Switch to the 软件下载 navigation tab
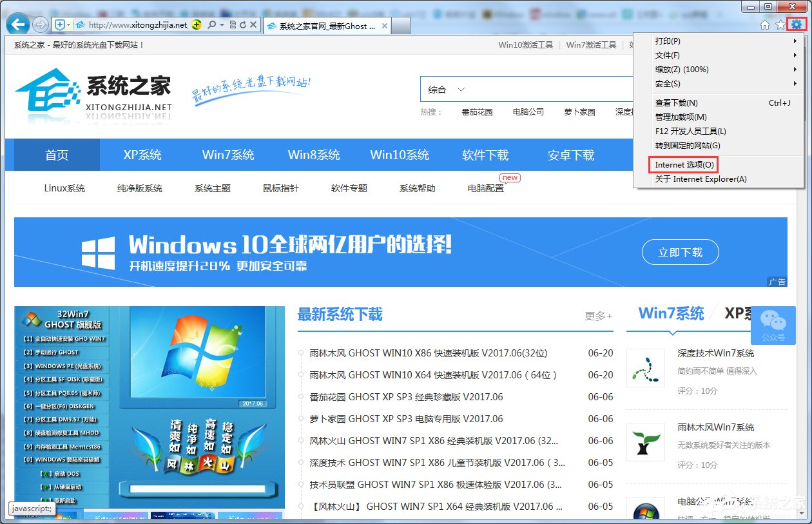The height and width of the screenshot is (524, 812). coord(485,155)
